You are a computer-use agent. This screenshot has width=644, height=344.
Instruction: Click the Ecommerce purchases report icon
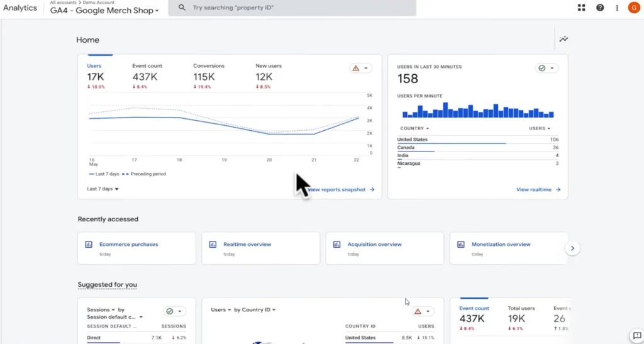tap(88, 244)
